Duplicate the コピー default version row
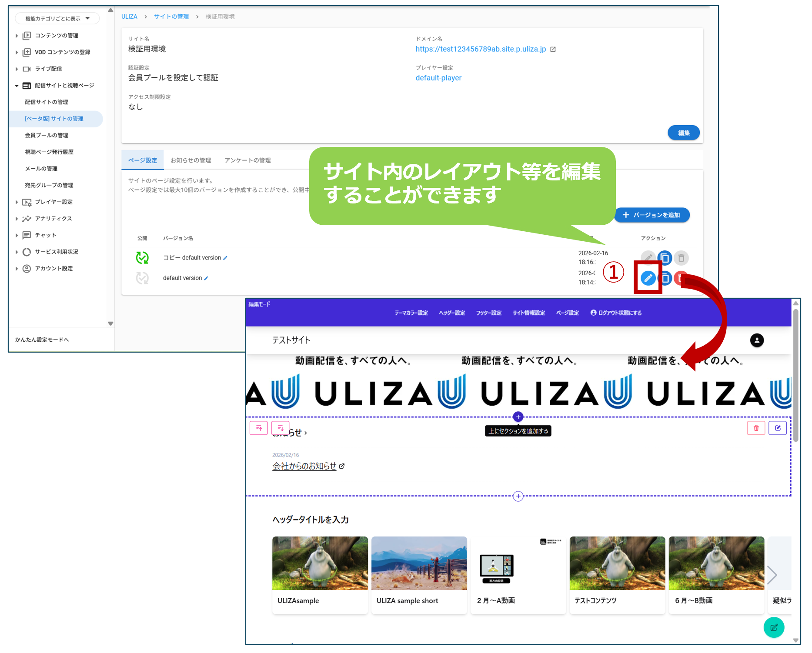The height and width of the screenshot is (653, 812). (x=664, y=258)
